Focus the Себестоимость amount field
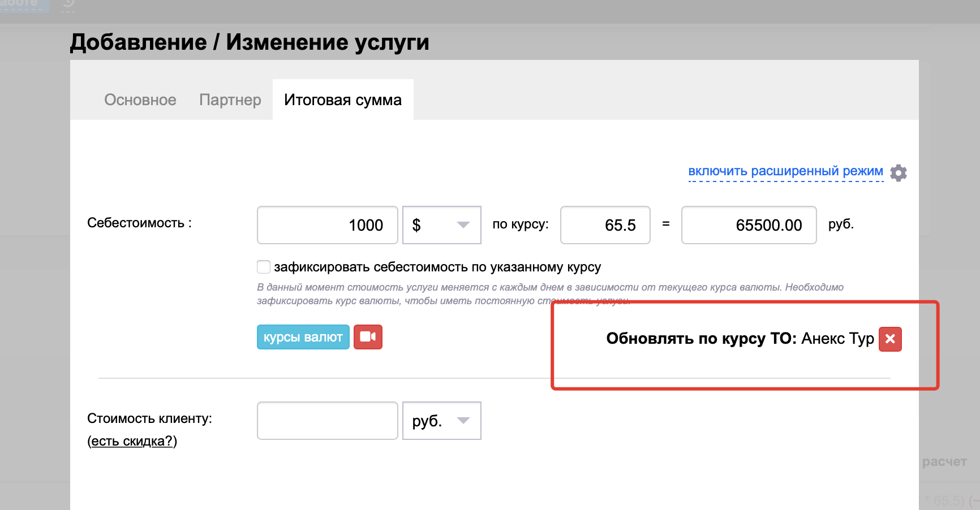The height and width of the screenshot is (510, 980). pyautogui.click(x=328, y=225)
